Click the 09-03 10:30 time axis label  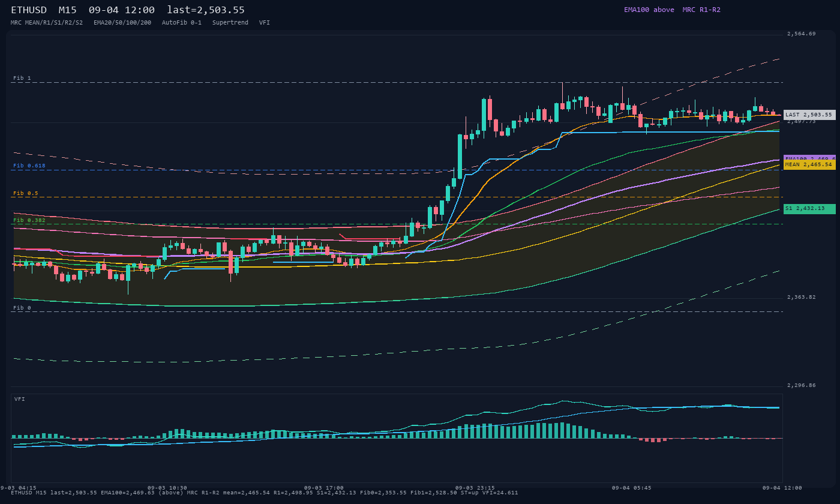(167, 488)
